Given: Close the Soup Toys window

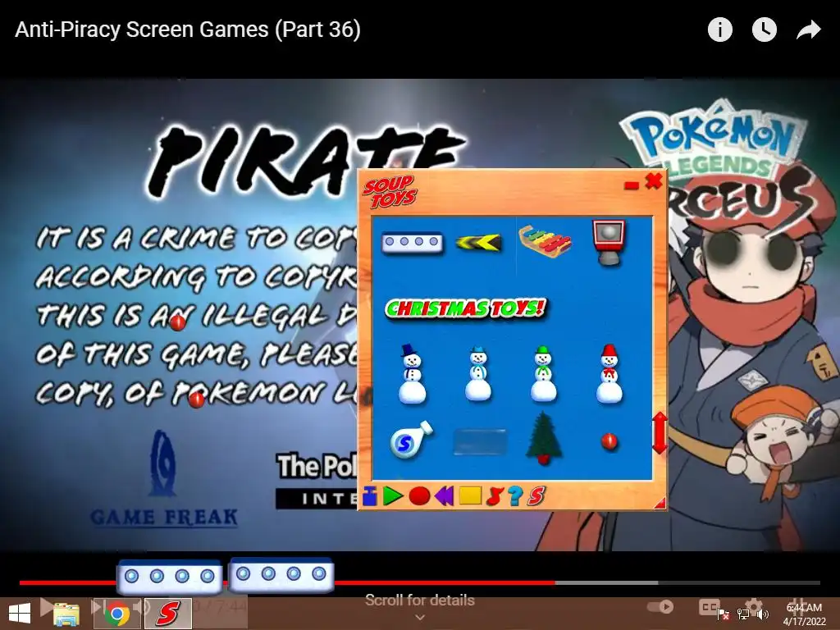Looking at the screenshot, I should [x=654, y=181].
